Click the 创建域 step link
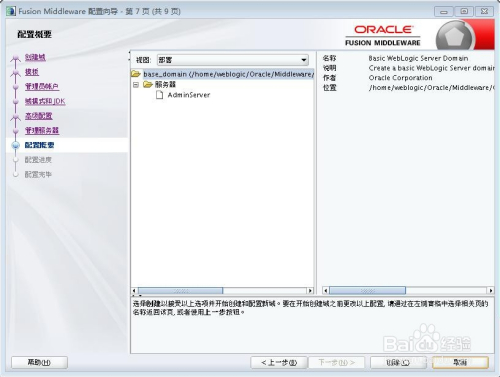The height and width of the screenshot is (377, 500). (35, 57)
